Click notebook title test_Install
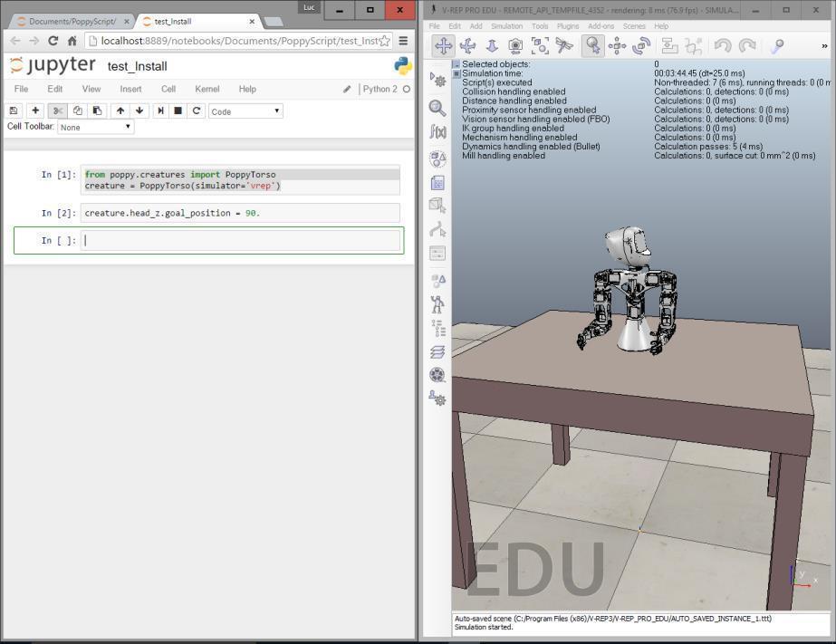 [x=137, y=67]
